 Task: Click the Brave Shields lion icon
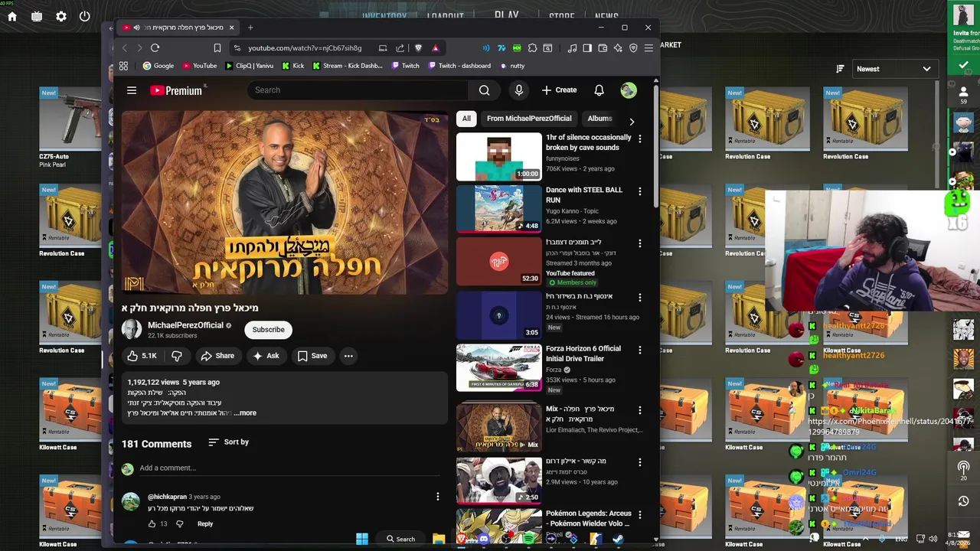coord(418,47)
